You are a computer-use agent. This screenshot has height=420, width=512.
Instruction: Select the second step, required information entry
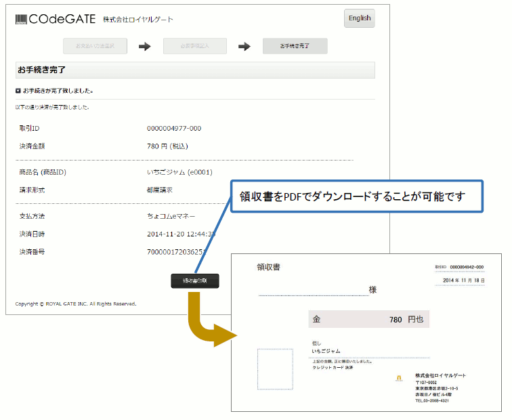(x=194, y=46)
